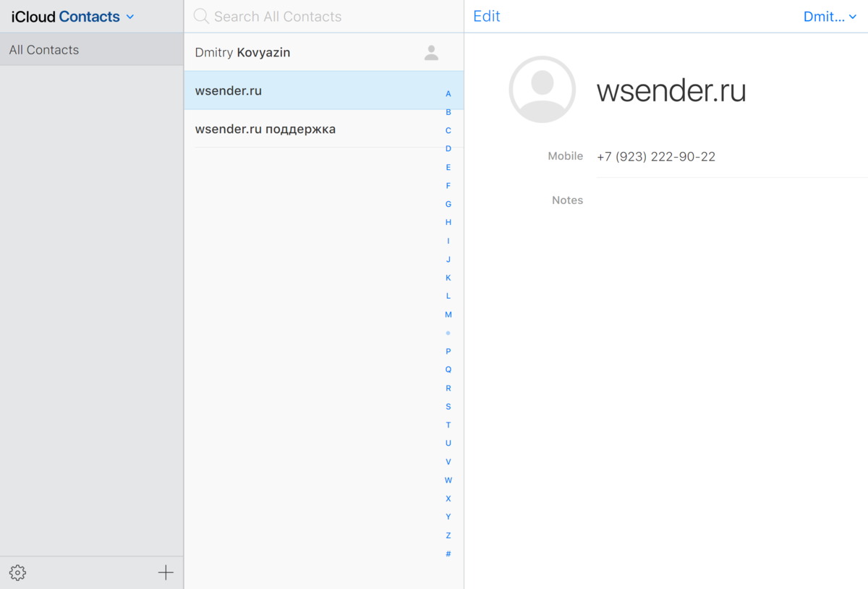Jump to letter M in index
The image size is (868, 589).
(x=448, y=315)
